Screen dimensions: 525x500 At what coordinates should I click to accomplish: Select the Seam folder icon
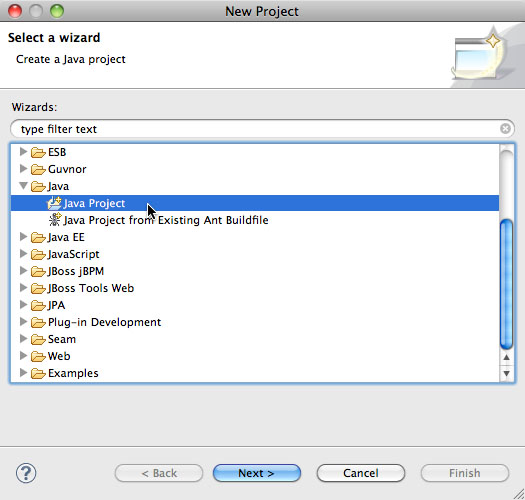tap(38, 339)
